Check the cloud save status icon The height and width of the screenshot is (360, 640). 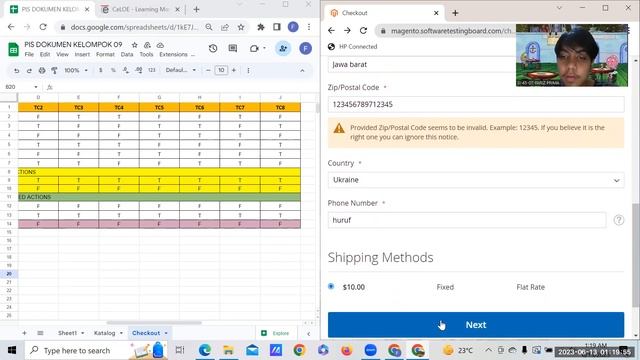pyautogui.click(x=160, y=44)
